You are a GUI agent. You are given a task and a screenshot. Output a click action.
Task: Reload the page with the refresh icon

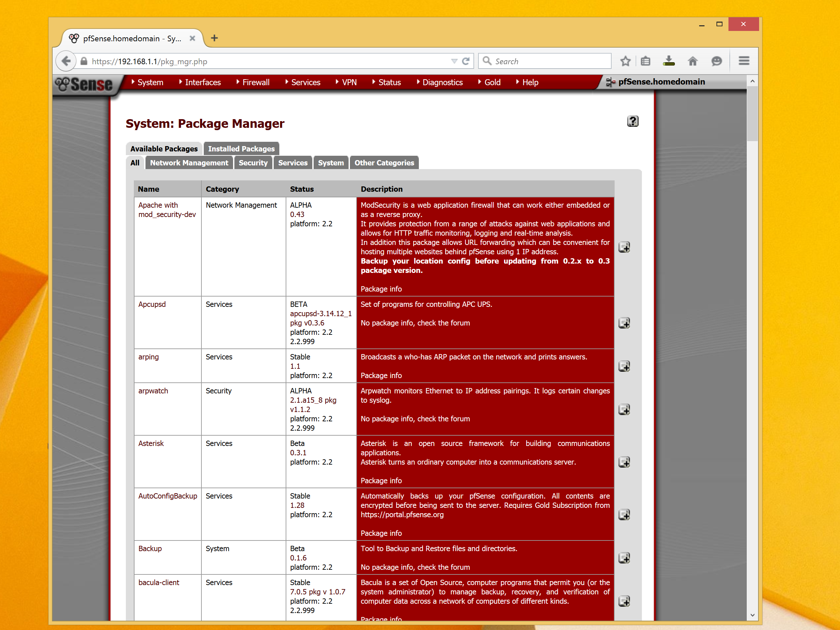coord(465,61)
